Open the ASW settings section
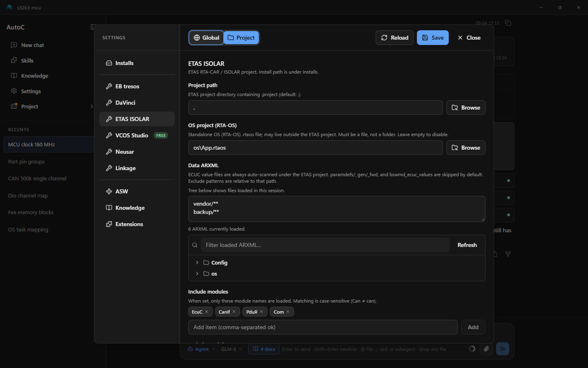This screenshot has width=588, height=368. click(137, 191)
